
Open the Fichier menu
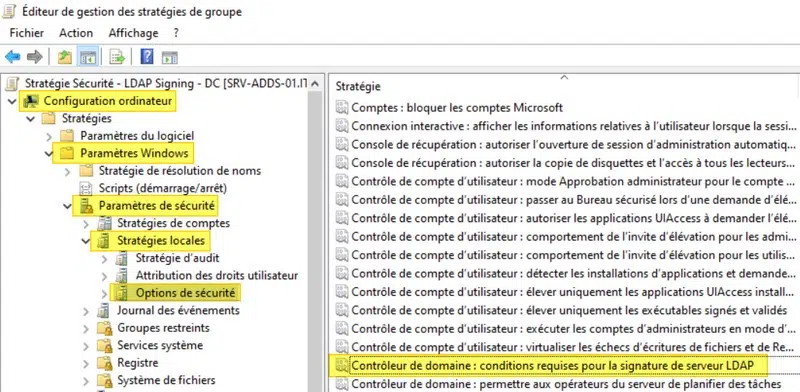[27, 33]
